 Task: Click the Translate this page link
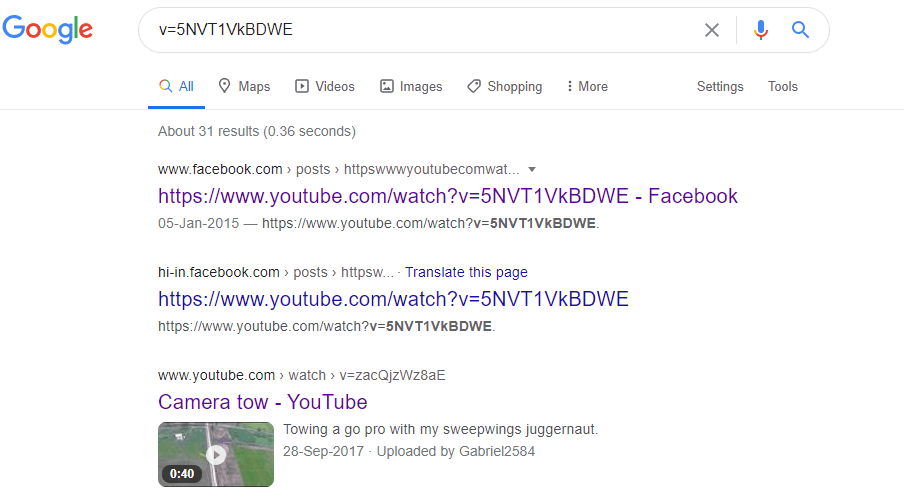466,272
